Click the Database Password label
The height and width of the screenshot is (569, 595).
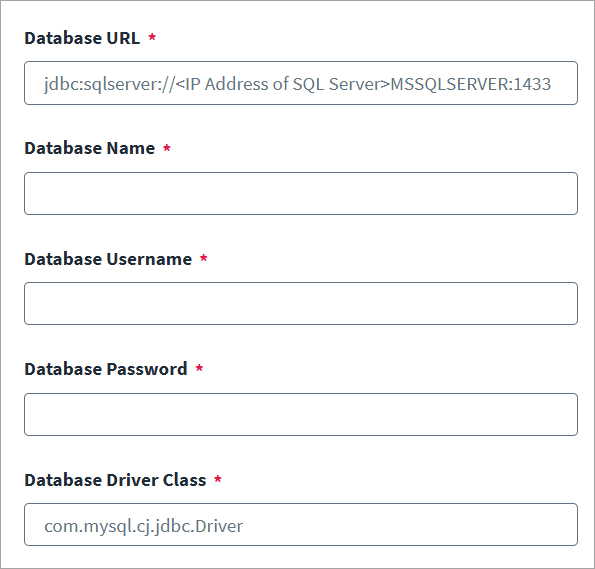106,369
